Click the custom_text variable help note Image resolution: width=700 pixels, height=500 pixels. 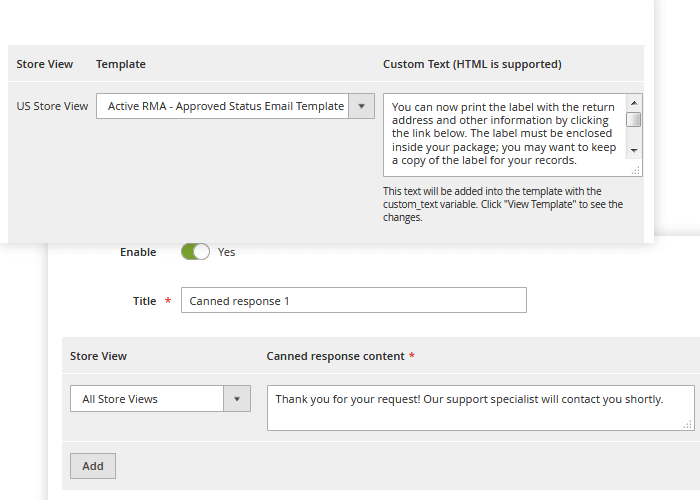point(503,204)
